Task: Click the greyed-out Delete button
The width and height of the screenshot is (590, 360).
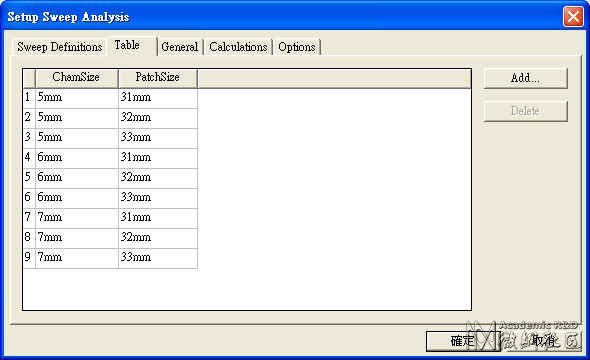Action: [x=525, y=111]
